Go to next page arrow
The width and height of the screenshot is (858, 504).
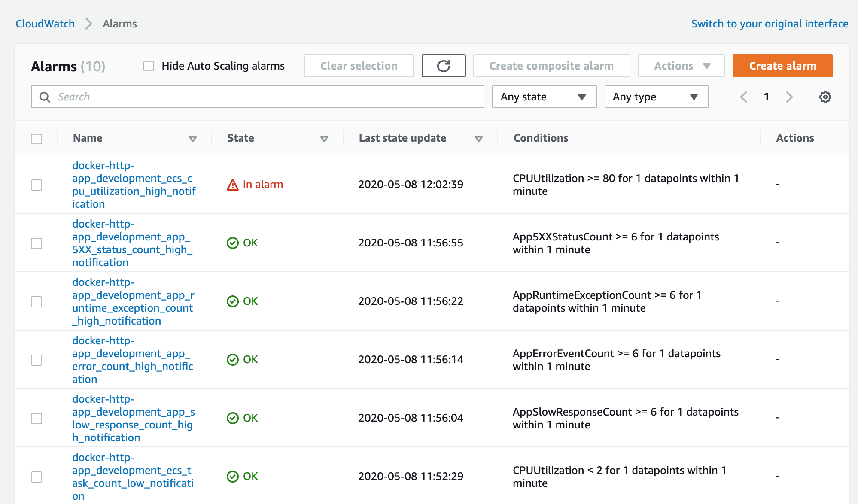click(x=789, y=97)
